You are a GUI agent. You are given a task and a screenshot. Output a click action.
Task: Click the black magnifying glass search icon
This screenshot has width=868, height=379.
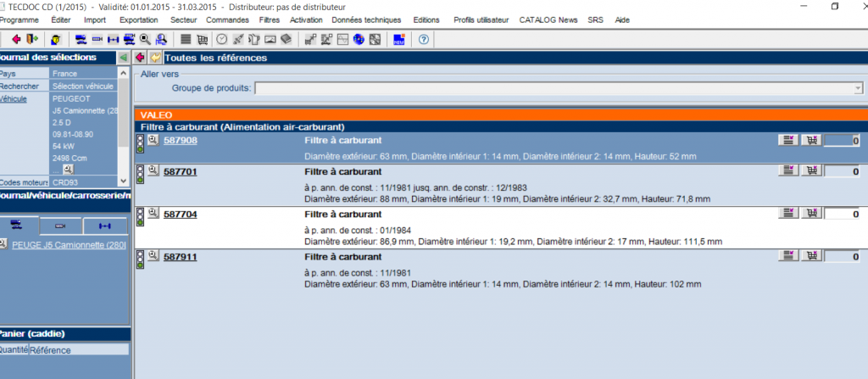pos(145,39)
